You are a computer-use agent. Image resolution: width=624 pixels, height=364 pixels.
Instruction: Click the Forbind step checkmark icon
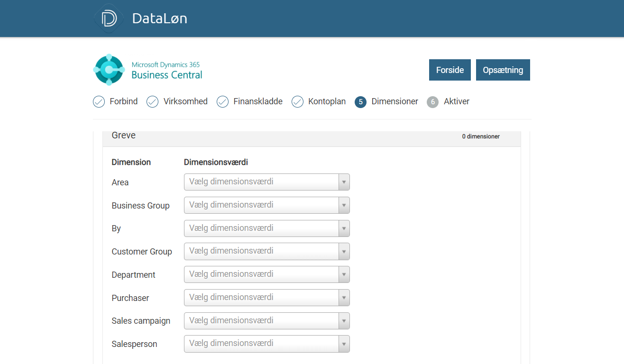[x=99, y=102]
